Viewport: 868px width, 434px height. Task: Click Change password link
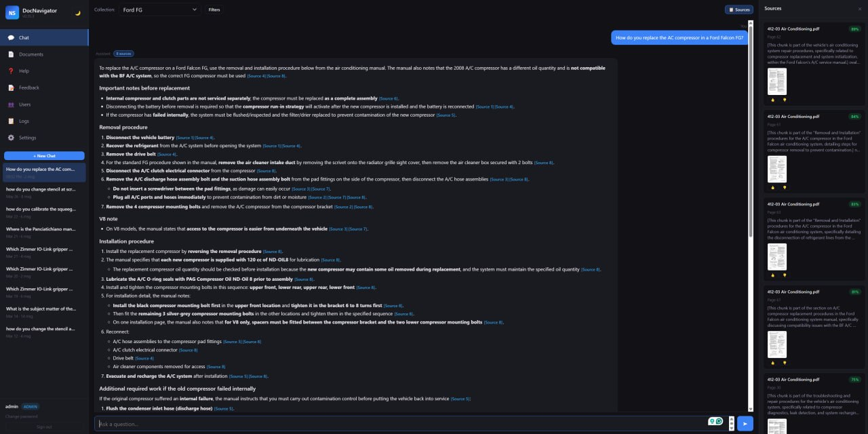click(22, 416)
